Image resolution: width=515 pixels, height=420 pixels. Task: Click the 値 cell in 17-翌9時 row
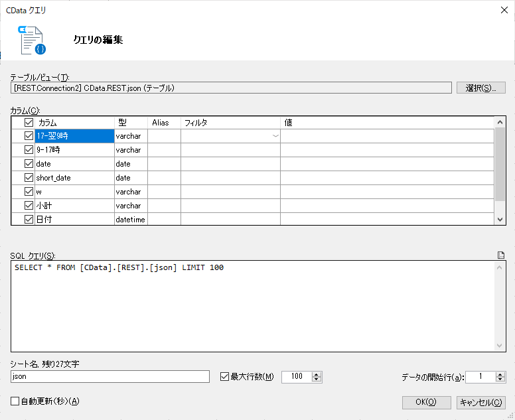(387, 136)
